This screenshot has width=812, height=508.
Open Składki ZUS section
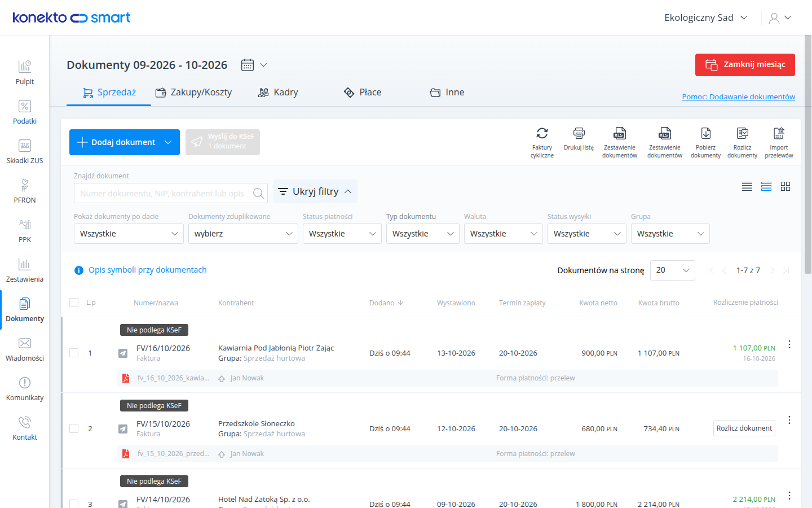click(x=25, y=152)
